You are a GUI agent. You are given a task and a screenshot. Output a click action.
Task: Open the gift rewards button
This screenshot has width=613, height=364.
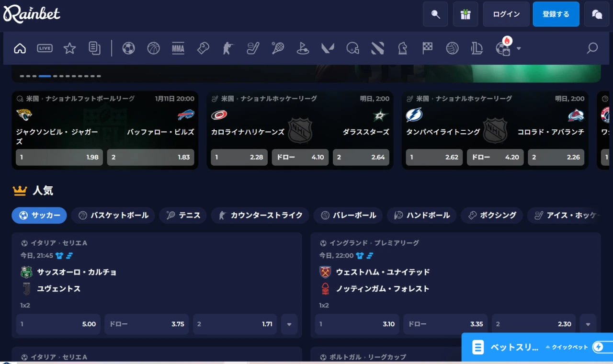tap(465, 14)
